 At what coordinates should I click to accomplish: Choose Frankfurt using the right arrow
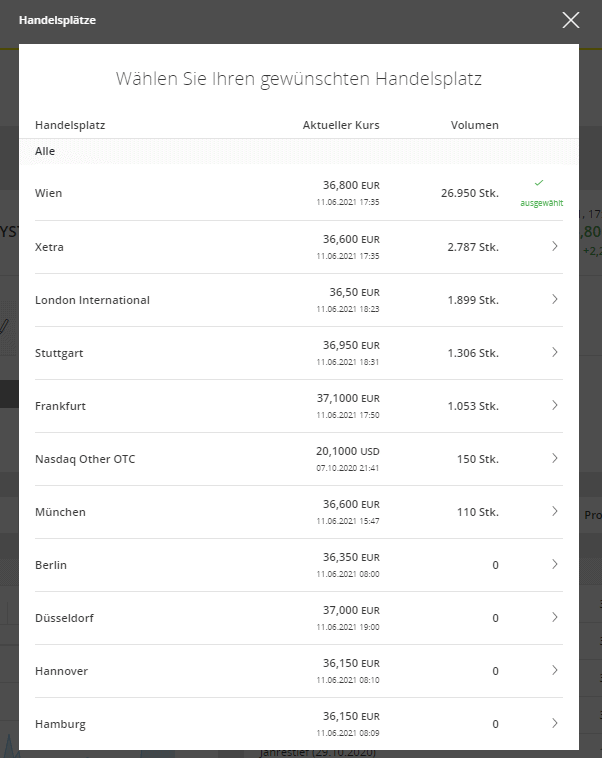pyautogui.click(x=555, y=406)
